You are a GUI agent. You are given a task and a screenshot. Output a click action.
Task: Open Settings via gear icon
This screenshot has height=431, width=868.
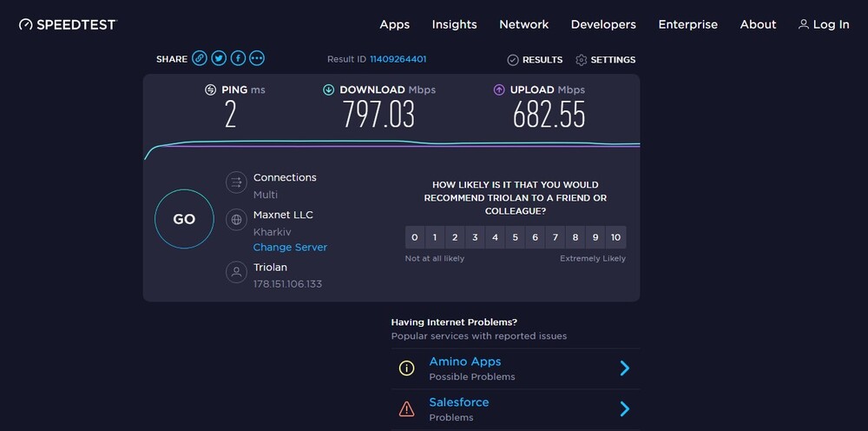[582, 60]
